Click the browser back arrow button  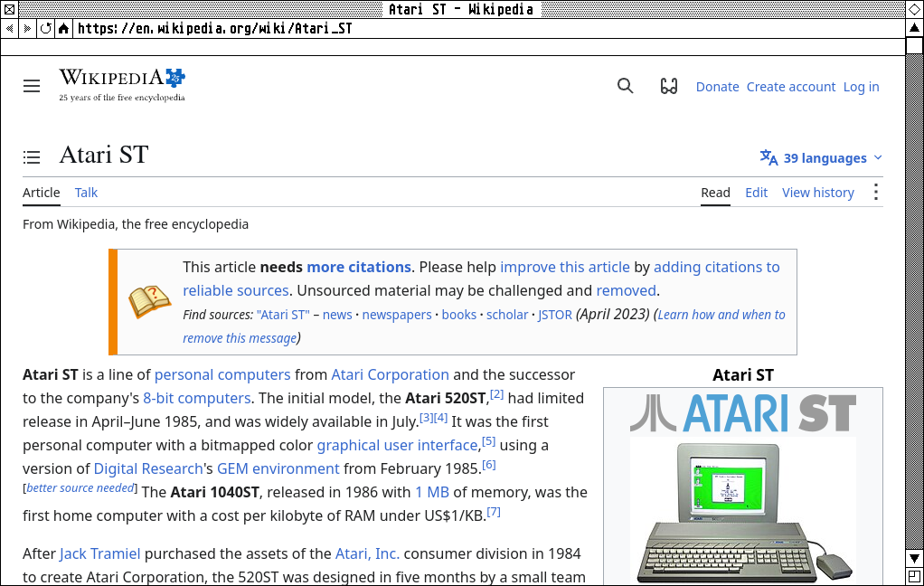pyautogui.click(x=9, y=28)
